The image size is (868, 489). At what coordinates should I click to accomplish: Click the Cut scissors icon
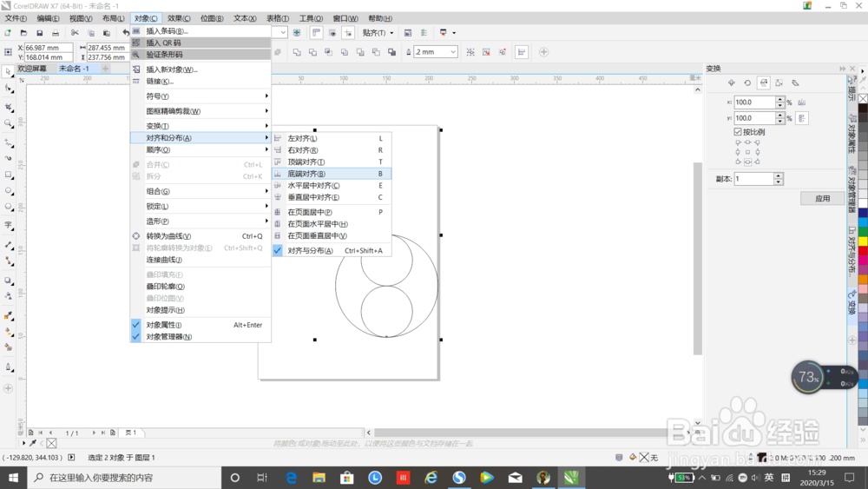point(75,33)
